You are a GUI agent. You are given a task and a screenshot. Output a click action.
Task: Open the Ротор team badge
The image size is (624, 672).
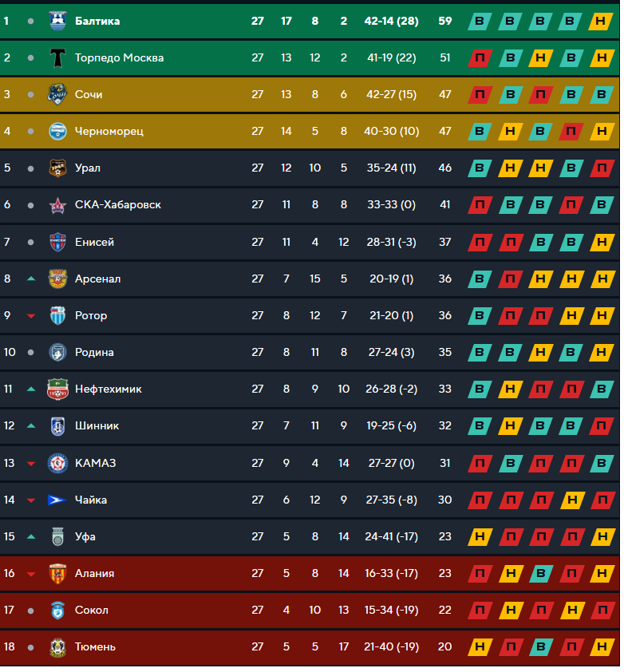pos(57,315)
